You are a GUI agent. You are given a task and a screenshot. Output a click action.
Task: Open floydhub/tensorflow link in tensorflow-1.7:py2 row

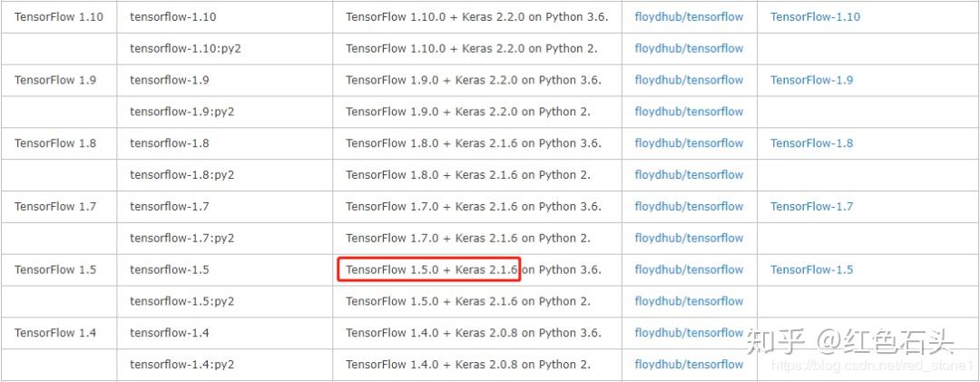(x=689, y=239)
